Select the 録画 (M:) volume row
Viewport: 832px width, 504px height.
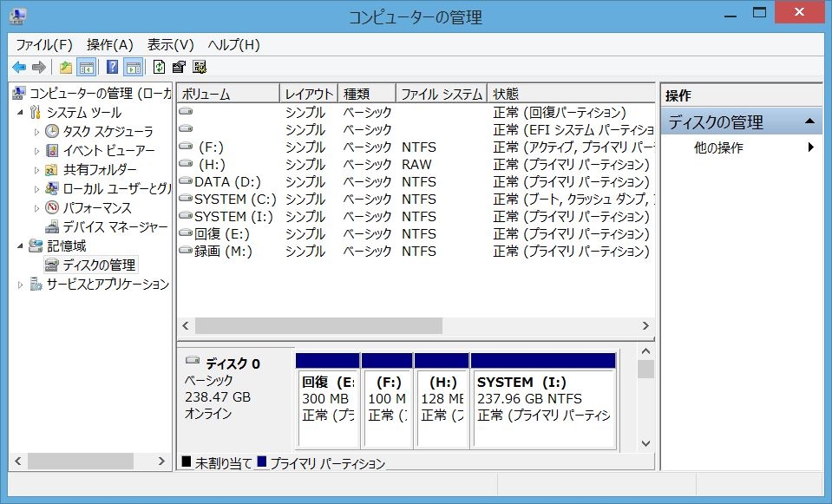tap(416, 252)
